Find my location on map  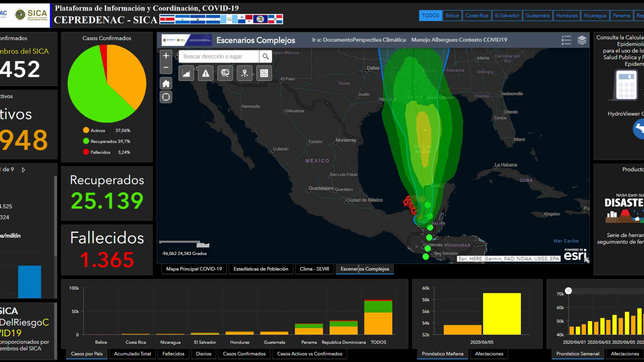coord(166,97)
